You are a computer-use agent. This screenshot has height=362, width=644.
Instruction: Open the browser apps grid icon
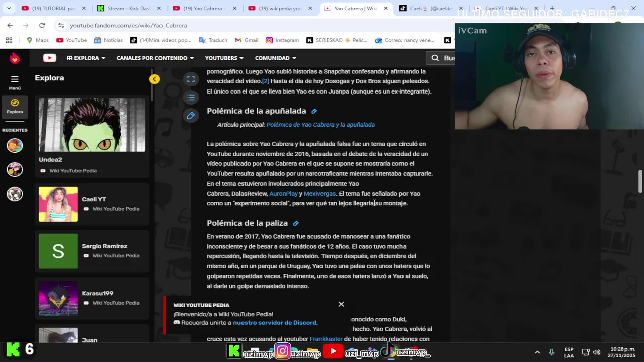9,40
